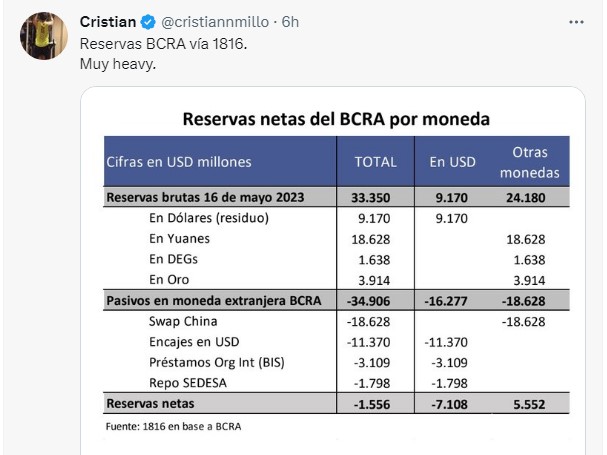The width and height of the screenshot is (607, 455).
Task: Click the 'En USD' column header
Action: click(453, 161)
